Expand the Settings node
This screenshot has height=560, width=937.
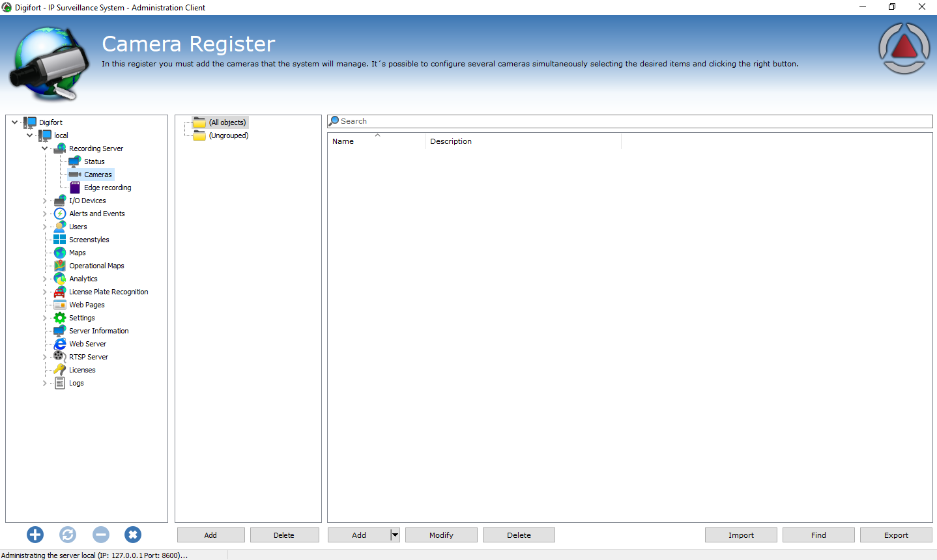coord(44,318)
